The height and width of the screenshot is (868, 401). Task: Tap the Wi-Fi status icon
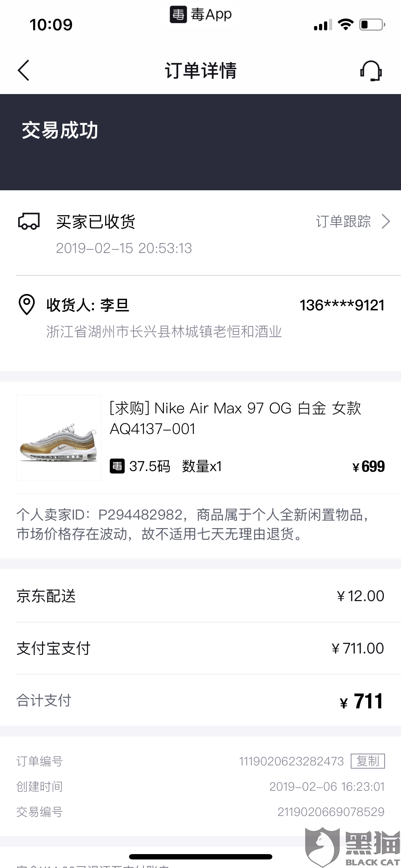click(345, 25)
